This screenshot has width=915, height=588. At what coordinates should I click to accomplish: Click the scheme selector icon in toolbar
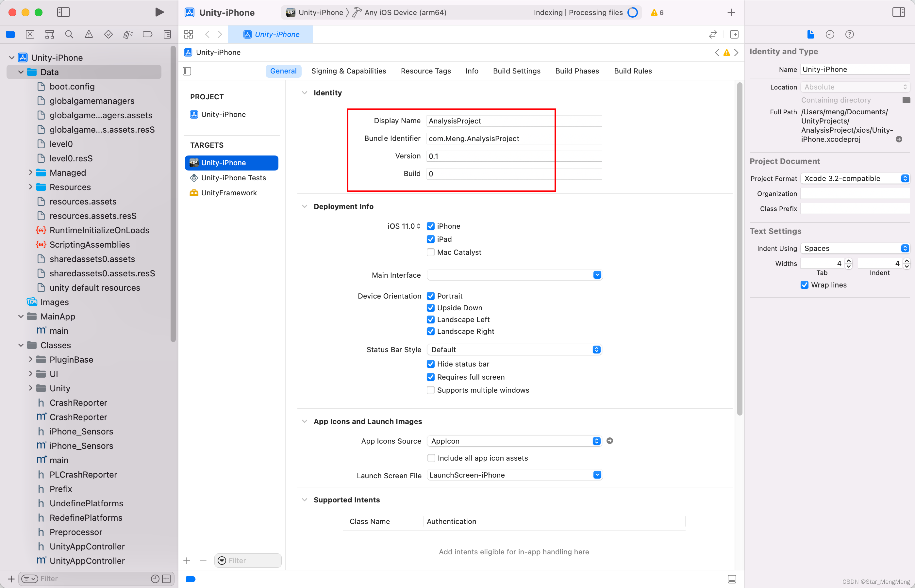click(291, 12)
